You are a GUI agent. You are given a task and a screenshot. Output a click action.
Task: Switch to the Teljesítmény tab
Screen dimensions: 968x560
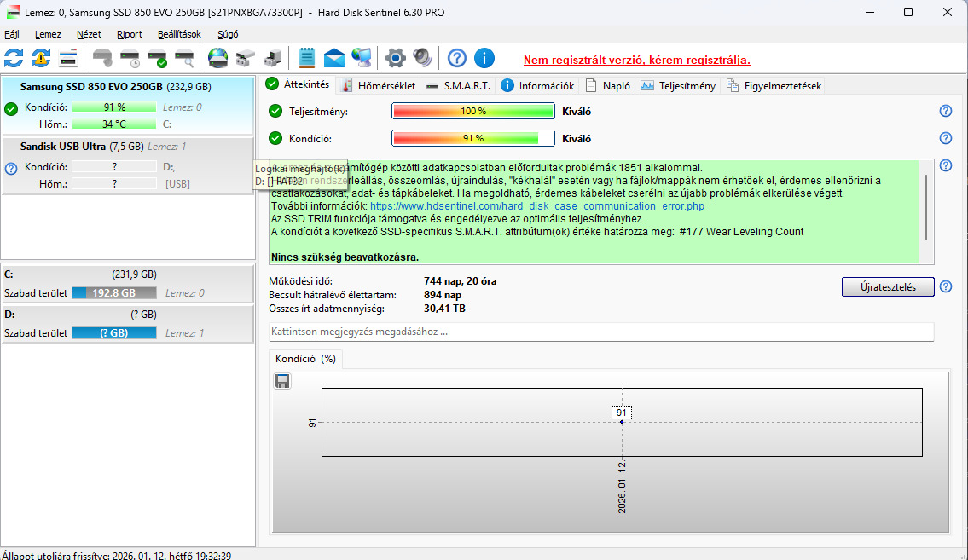coord(679,86)
